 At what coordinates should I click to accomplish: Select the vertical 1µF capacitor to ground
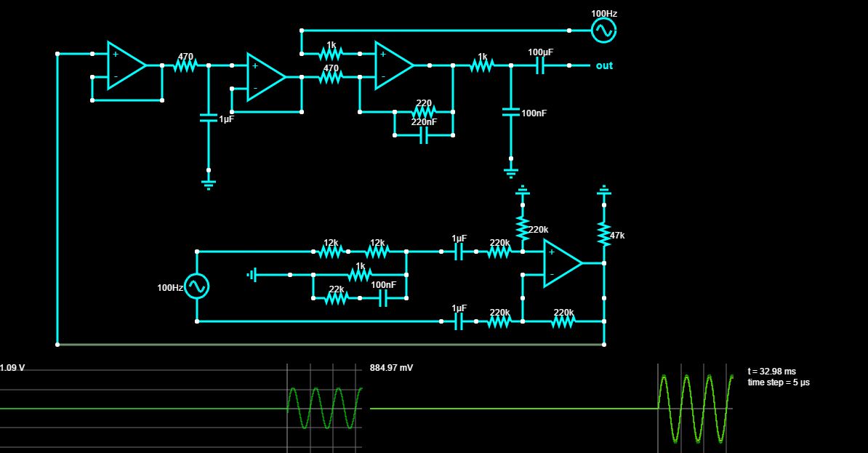pyautogui.click(x=209, y=117)
